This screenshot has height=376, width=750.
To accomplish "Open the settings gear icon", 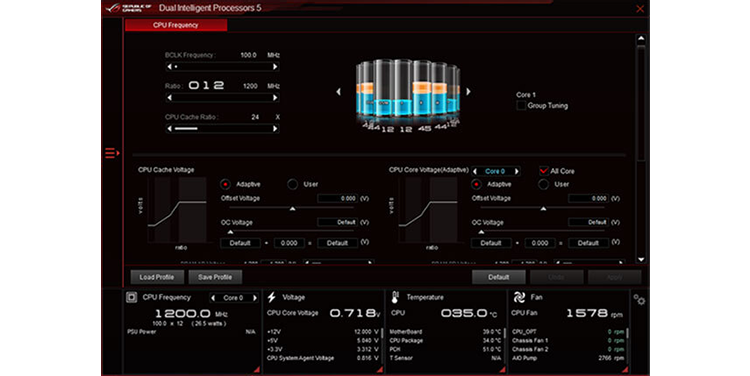I will 639,300.
